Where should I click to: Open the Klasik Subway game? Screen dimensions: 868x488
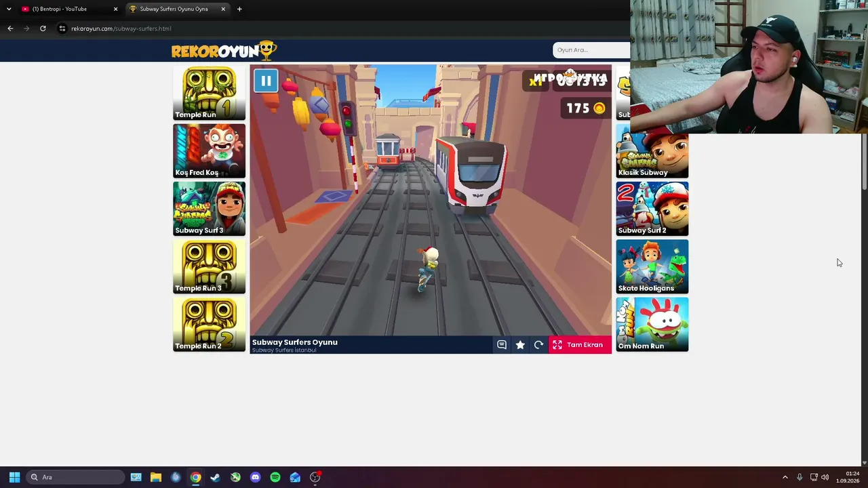pyautogui.click(x=652, y=151)
